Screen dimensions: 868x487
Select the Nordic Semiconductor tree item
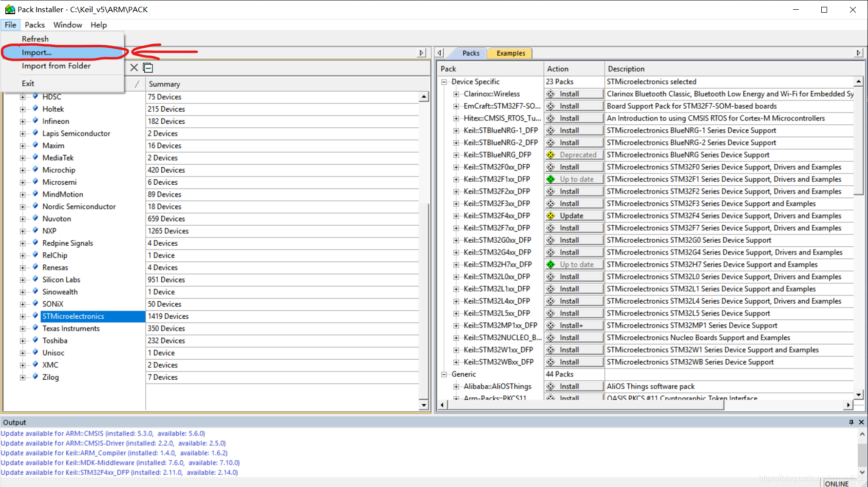[79, 207]
